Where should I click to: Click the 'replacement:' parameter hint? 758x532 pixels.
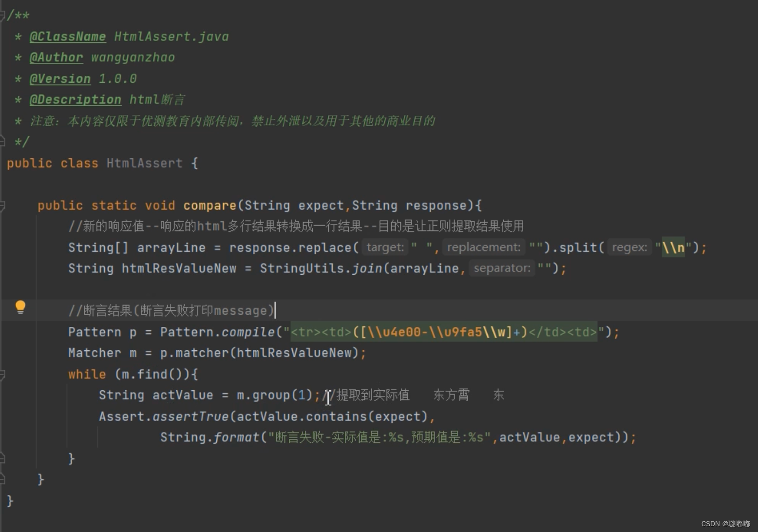pos(483,247)
